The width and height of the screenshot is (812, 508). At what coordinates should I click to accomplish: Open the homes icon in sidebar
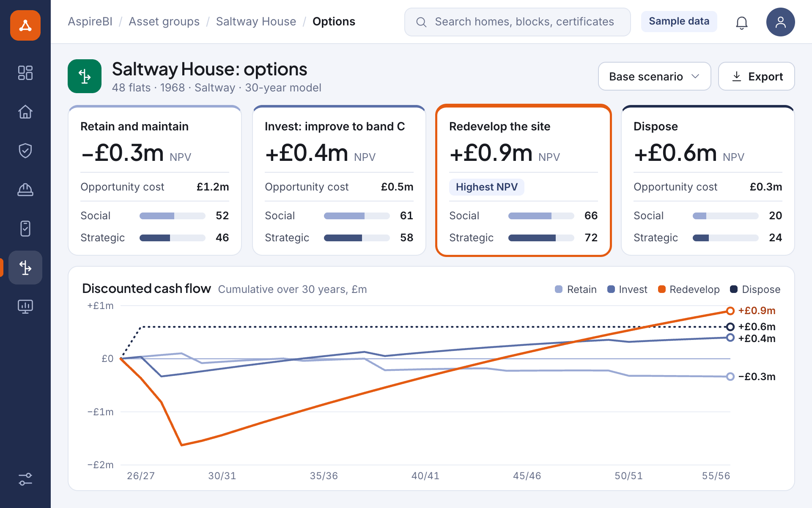(25, 112)
